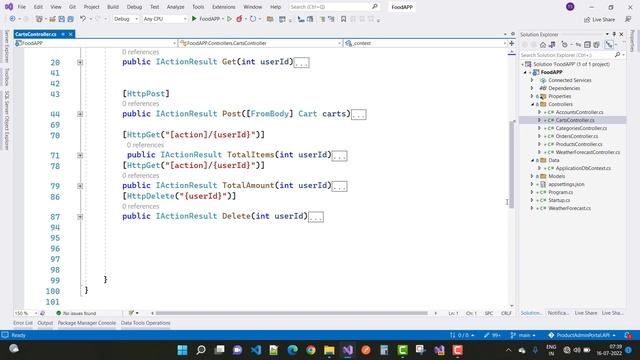640x360 pixels.
Task: Select appsettings.json in Solution Explorer
Action: [x=566, y=184]
